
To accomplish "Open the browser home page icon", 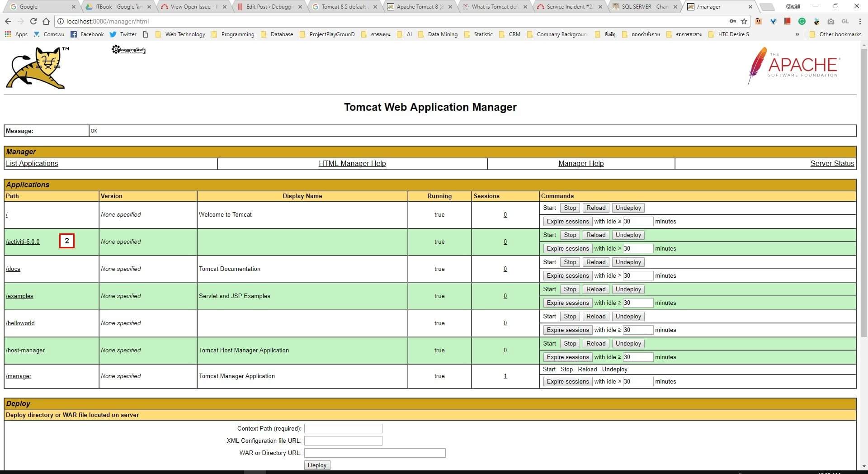I will click(x=46, y=21).
